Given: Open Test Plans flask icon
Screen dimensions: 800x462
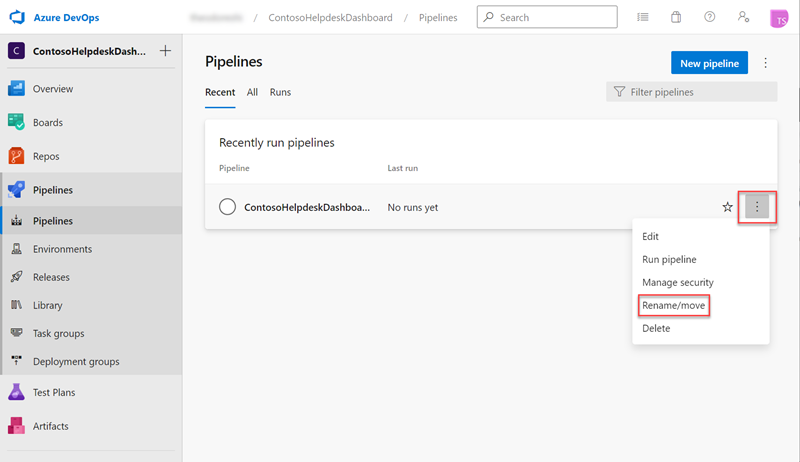Looking at the screenshot, I should coord(16,392).
